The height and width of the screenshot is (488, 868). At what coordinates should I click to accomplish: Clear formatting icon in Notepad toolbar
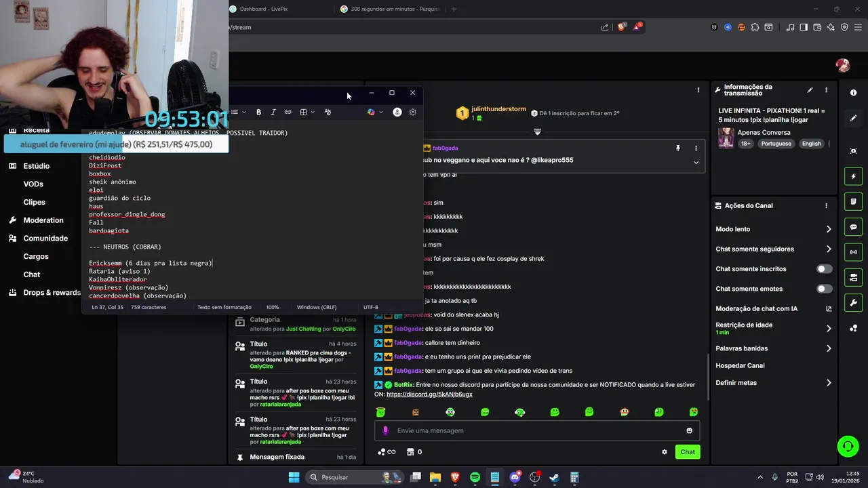pos(328,112)
